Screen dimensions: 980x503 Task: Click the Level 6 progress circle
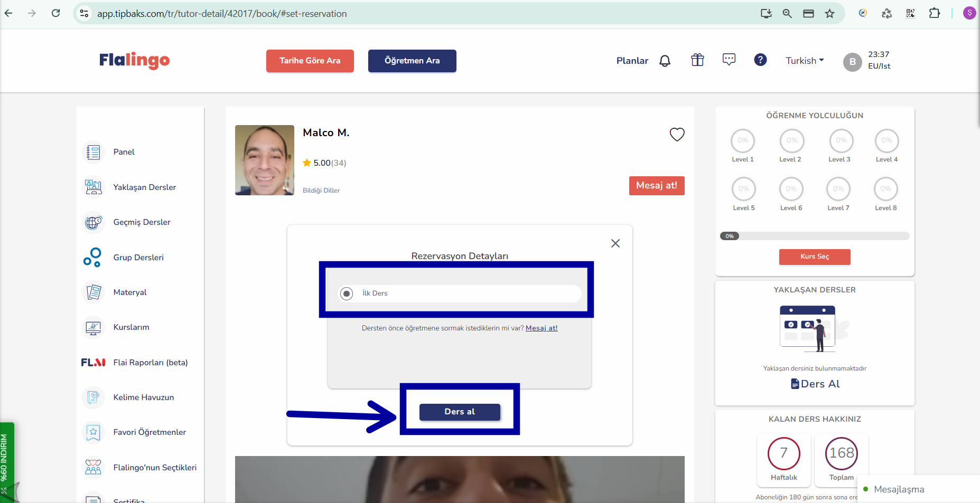[791, 189]
